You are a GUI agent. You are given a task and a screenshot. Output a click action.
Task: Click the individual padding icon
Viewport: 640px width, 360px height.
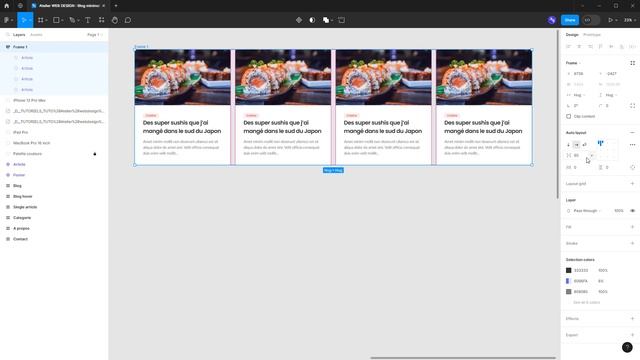[632, 167]
